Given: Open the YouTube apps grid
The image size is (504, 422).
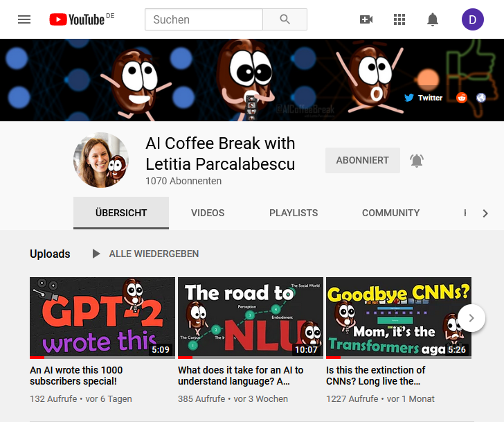Looking at the screenshot, I should 399,19.
